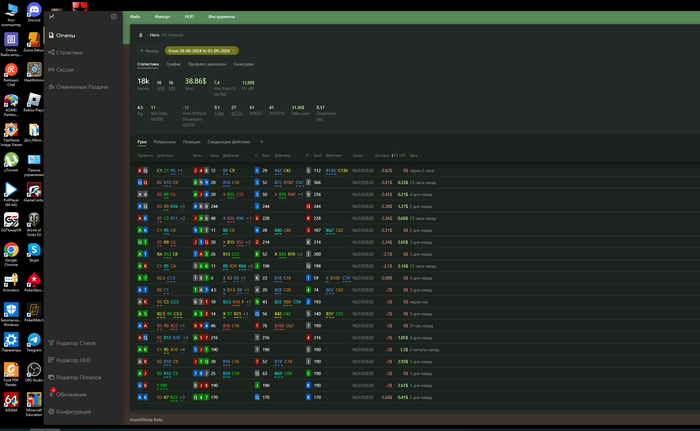The width and height of the screenshot is (700, 431).
Task: Open Конфигурация settings in sidebar
Action: point(70,412)
